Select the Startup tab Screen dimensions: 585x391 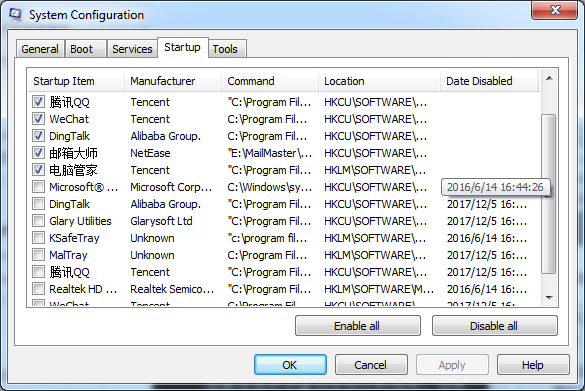click(x=182, y=47)
